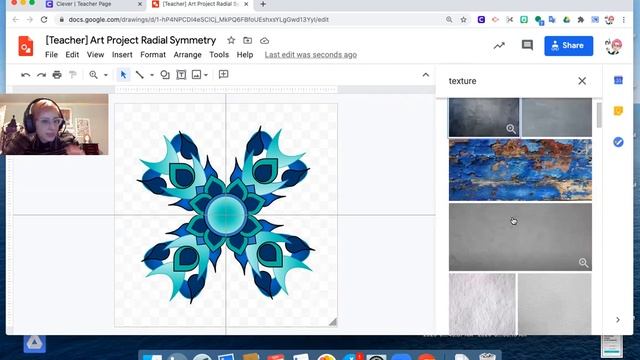Click the image results scrollbar
Viewport: 640px width, 360px height.
(x=599, y=115)
